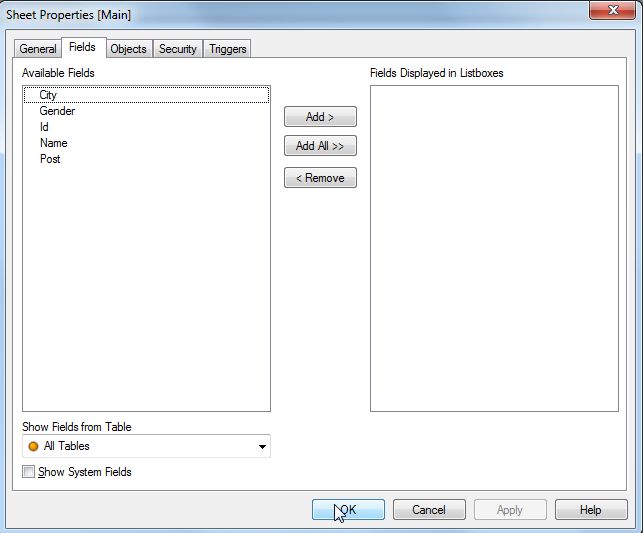Close the Sheet Properties window

tap(613, 10)
